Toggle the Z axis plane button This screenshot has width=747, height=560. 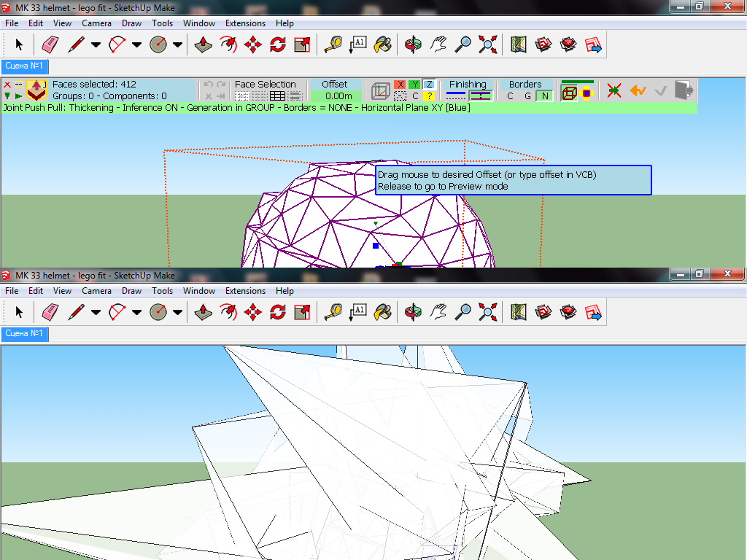pos(430,85)
